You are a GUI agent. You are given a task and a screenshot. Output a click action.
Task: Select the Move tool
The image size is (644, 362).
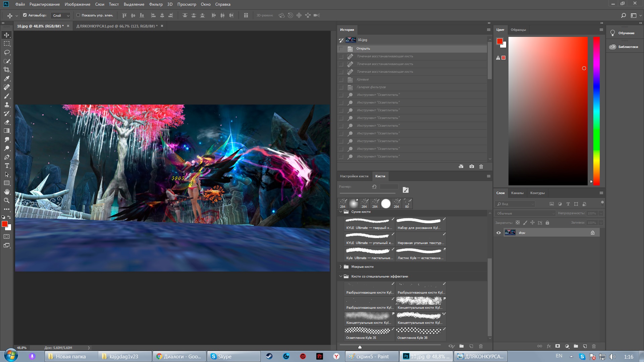pyautogui.click(x=7, y=35)
